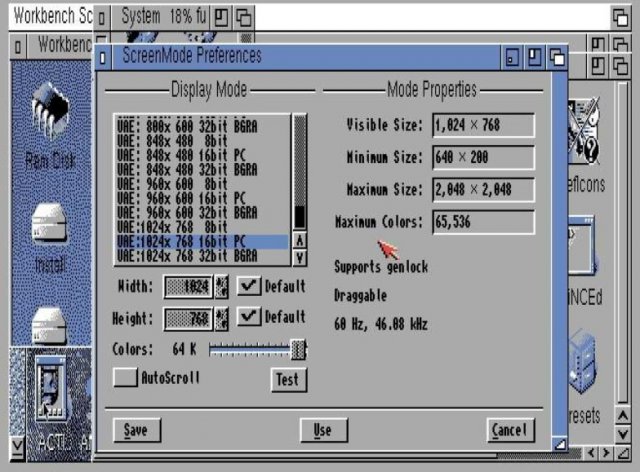Select UAE: 848x 480 16bit PC mode
The image size is (640, 472).
coord(202,155)
